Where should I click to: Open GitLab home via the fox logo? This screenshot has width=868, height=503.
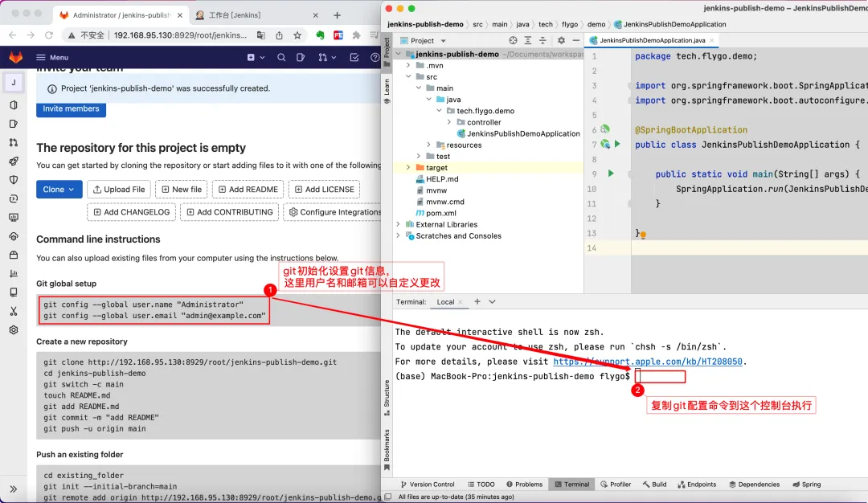point(15,57)
